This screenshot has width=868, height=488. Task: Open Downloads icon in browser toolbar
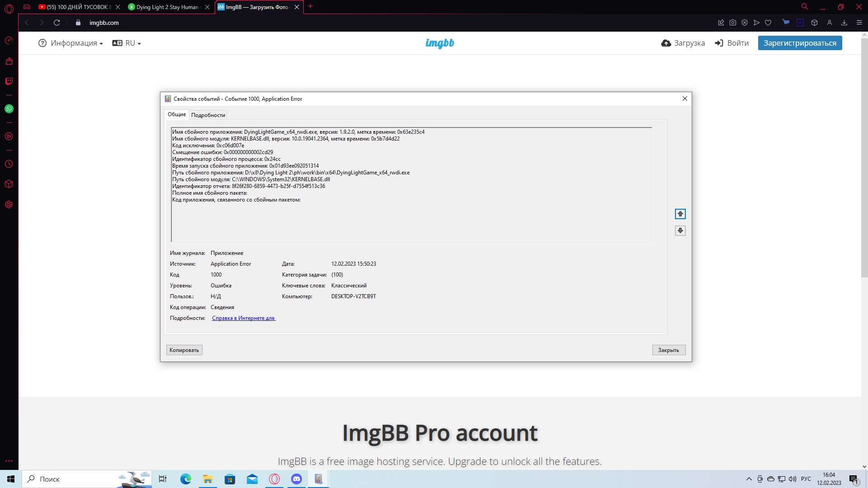pos(844,23)
